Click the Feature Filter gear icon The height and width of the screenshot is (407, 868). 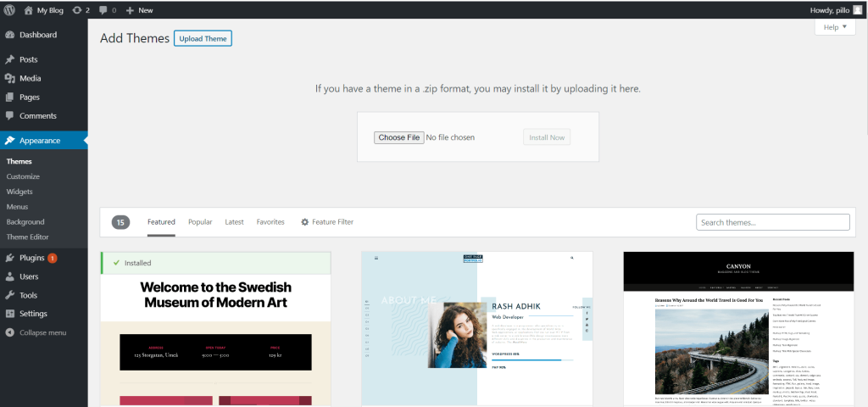click(x=304, y=222)
